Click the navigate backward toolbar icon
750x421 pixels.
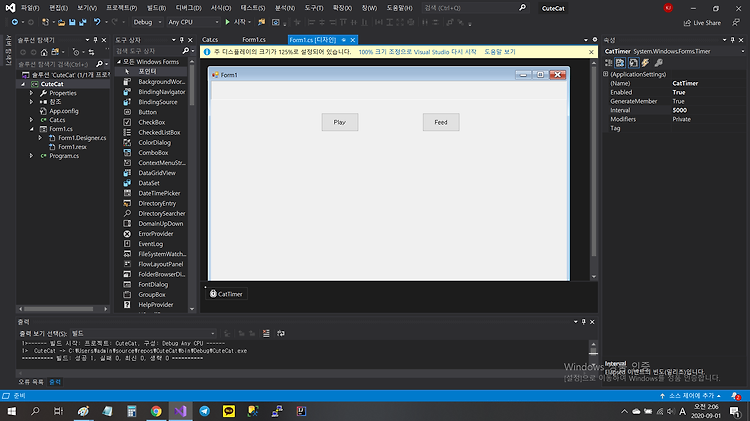[15, 22]
